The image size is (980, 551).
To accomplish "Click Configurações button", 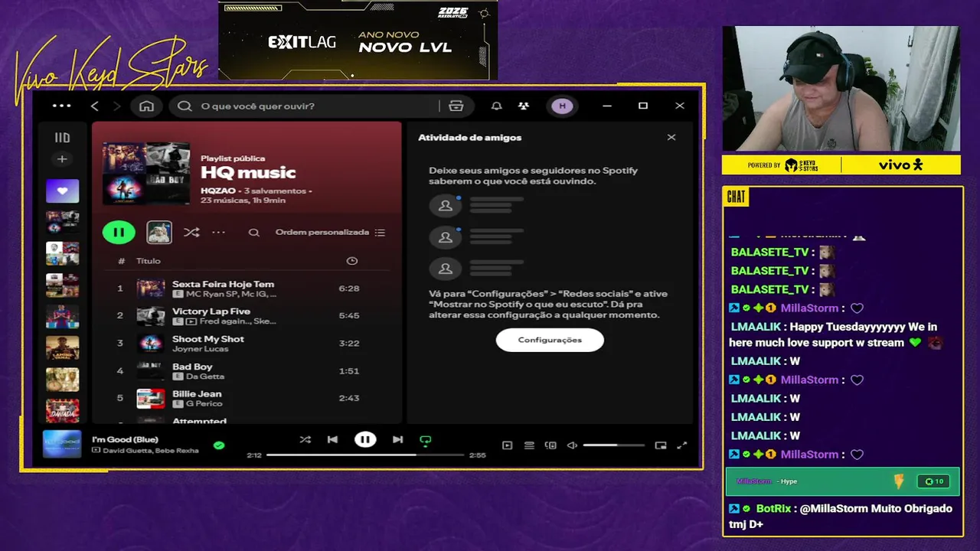I will pos(550,340).
